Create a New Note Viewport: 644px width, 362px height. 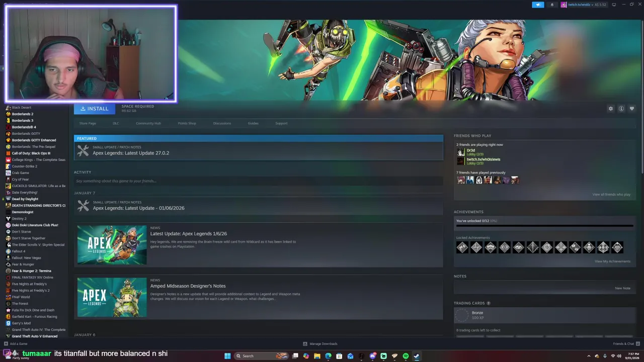click(x=622, y=289)
